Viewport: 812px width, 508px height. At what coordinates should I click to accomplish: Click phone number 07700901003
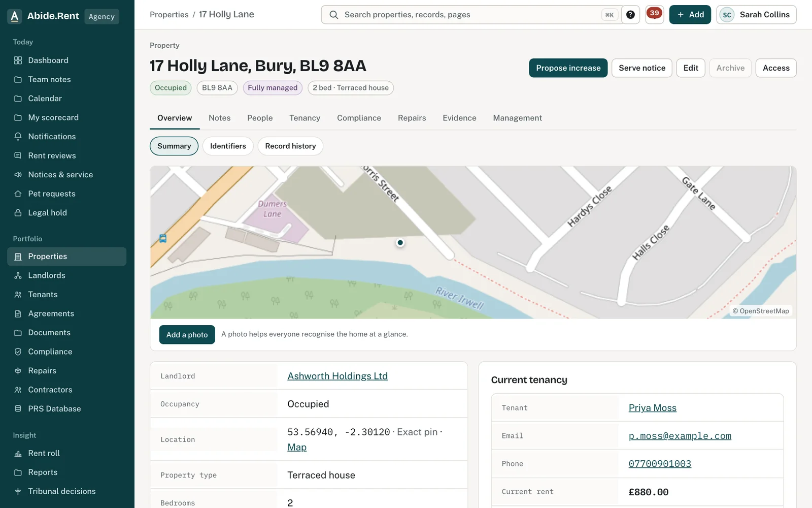660,464
